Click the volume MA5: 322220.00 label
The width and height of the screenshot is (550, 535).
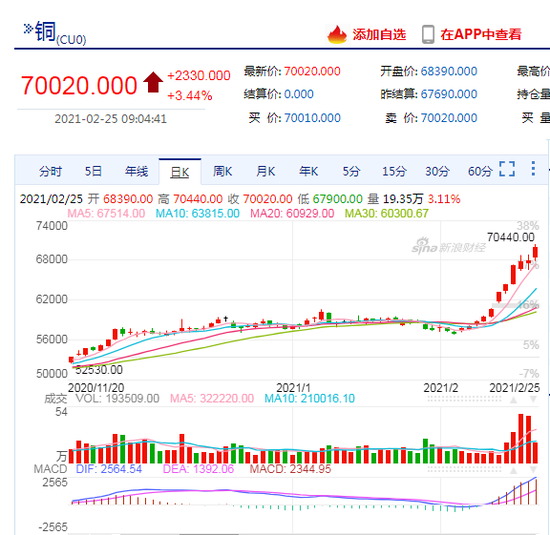(x=212, y=399)
